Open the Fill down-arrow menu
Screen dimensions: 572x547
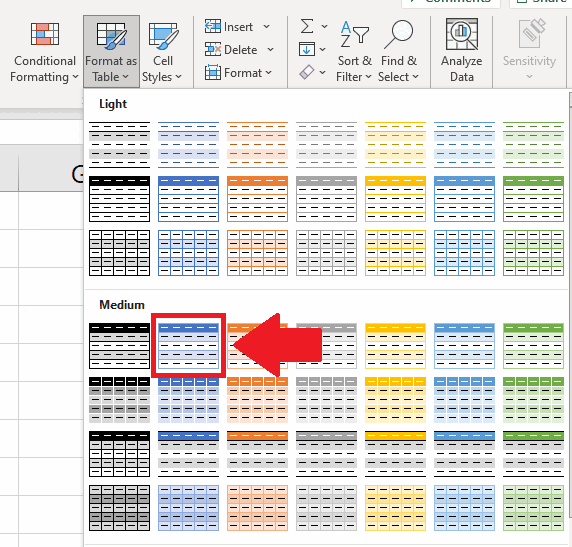[312, 49]
